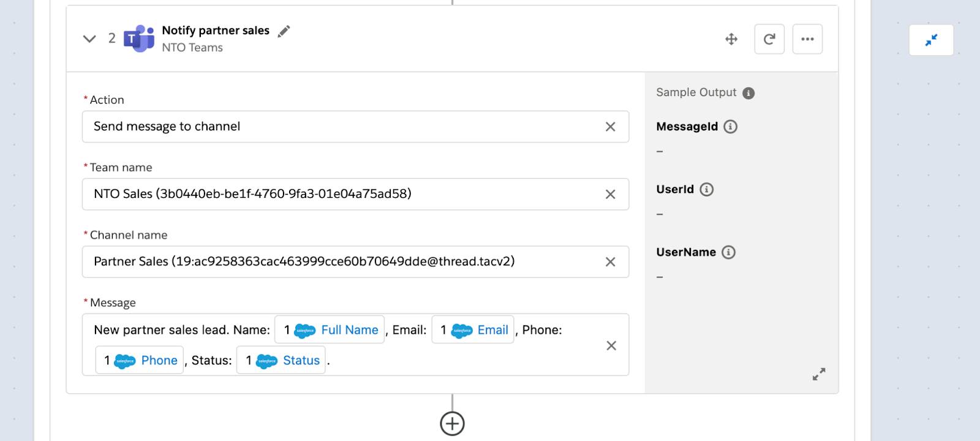Select the Full Name data pill
980x441 pixels.
330,330
